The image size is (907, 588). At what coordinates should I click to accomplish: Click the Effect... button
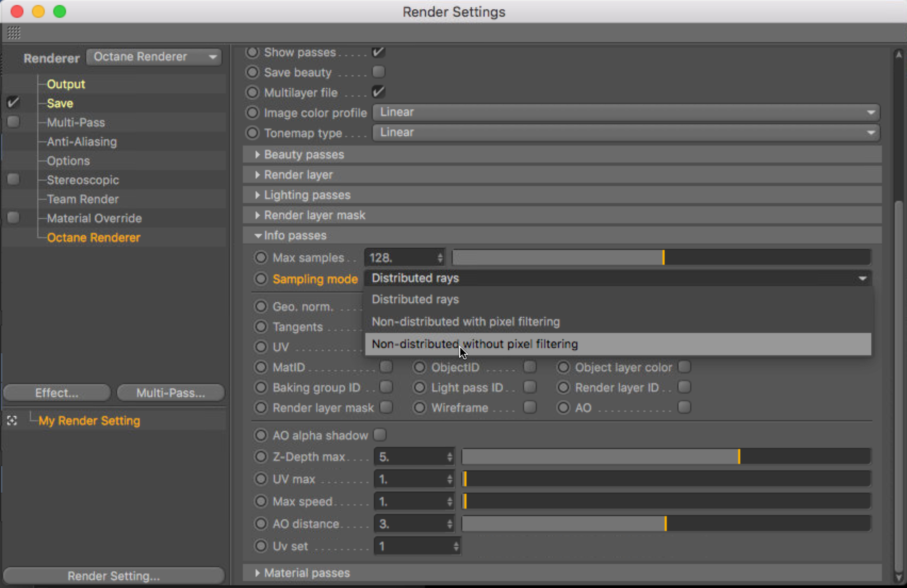click(x=57, y=393)
